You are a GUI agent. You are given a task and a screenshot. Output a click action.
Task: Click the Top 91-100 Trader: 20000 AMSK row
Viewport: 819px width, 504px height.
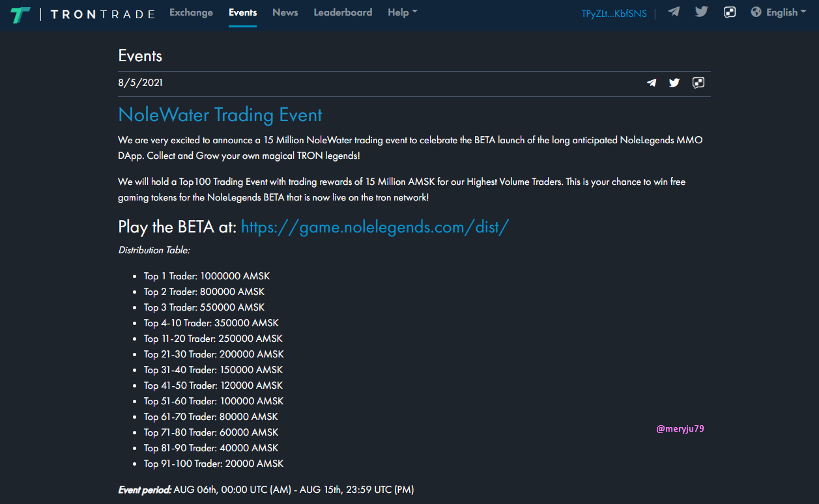click(214, 464)
